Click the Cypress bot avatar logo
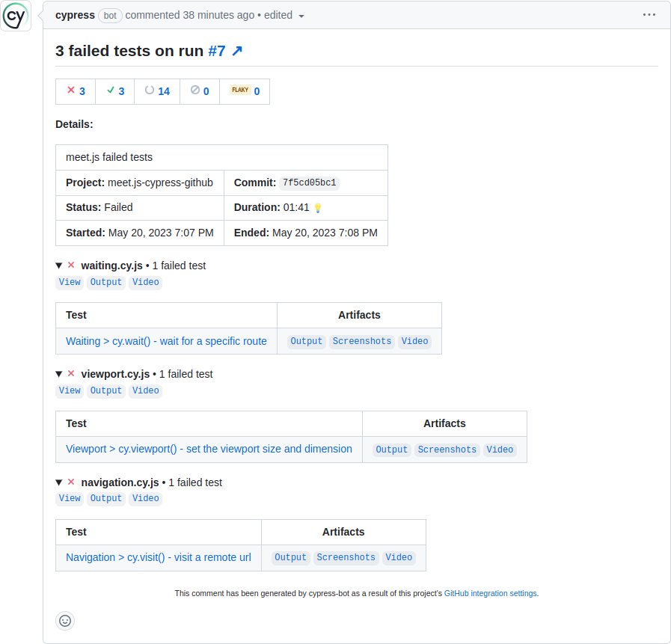Image resolution: width=671 pixels, height=644 pixels. [x=16, y=16]
